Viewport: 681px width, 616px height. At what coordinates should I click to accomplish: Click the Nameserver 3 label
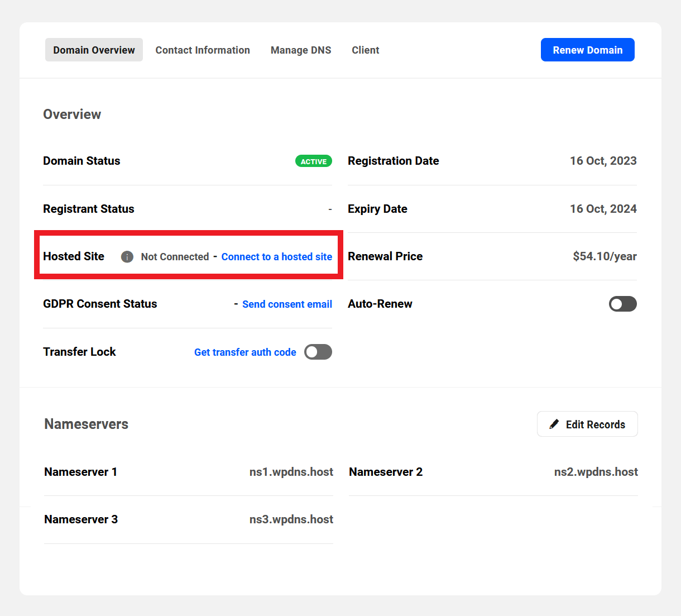pyautogui.click(x=81, y=519)
